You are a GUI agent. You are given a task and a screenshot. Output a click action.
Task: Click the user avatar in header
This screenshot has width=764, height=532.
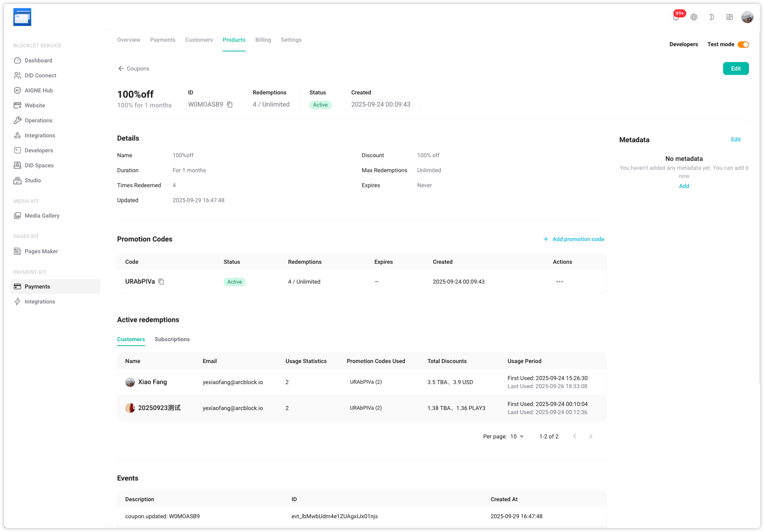coord(747,17)
